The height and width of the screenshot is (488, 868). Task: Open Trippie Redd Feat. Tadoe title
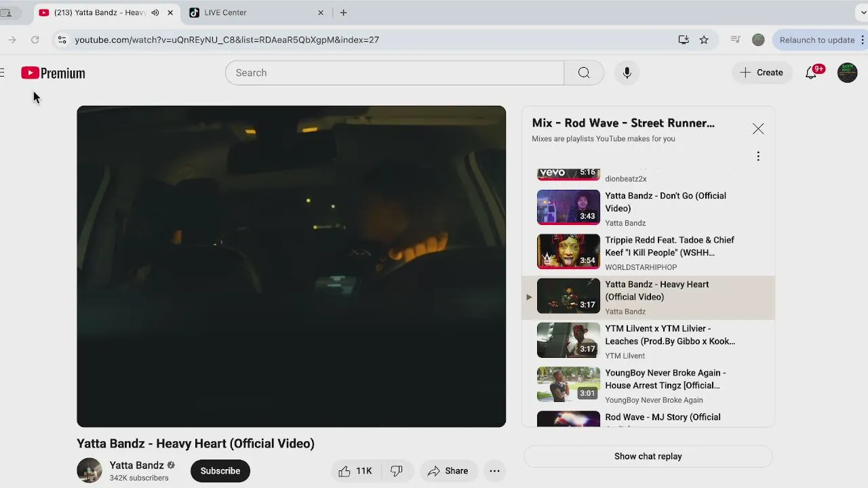(669, 246)
